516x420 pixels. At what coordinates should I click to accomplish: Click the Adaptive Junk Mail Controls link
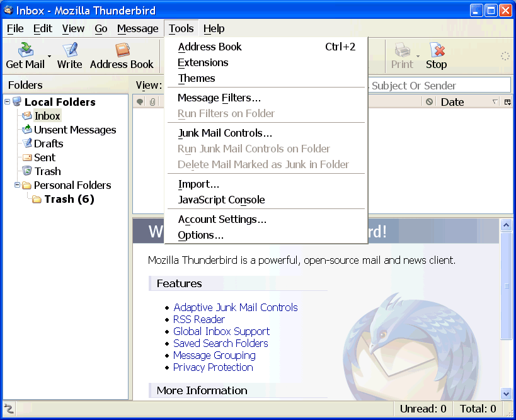coord(236,307)
